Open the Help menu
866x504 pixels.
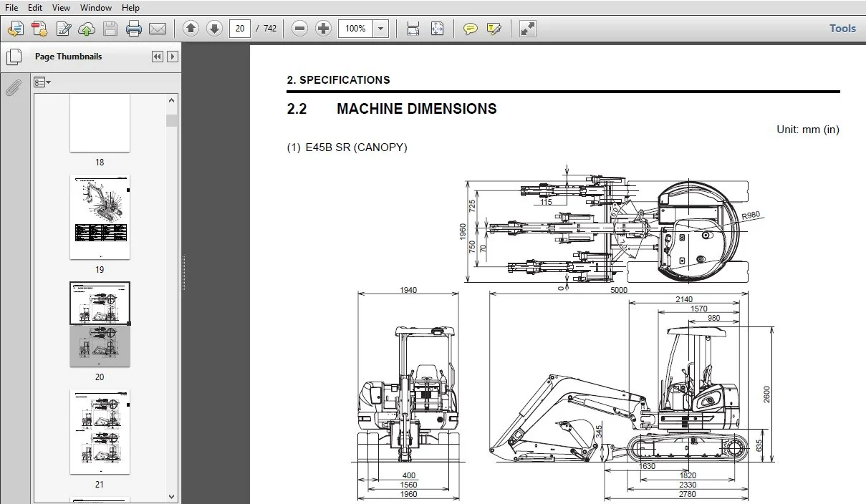(130, 7)
